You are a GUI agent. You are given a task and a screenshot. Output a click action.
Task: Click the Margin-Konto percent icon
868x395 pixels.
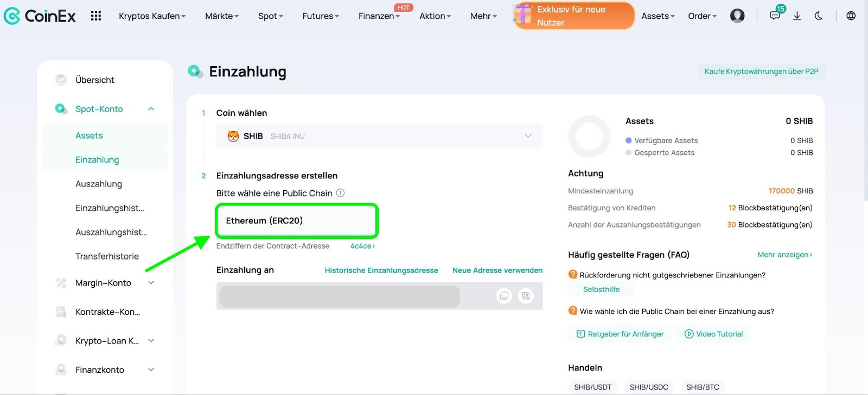(x=61, y=283)
